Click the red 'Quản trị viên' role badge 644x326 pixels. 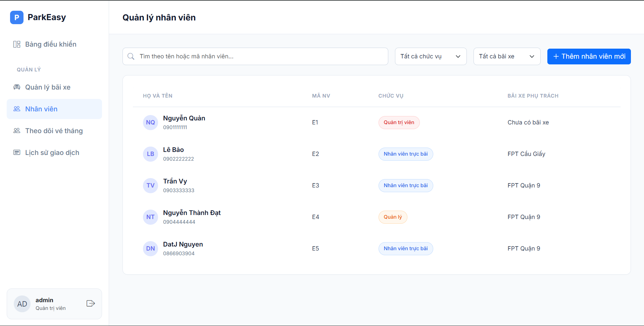tap(399, 122)
